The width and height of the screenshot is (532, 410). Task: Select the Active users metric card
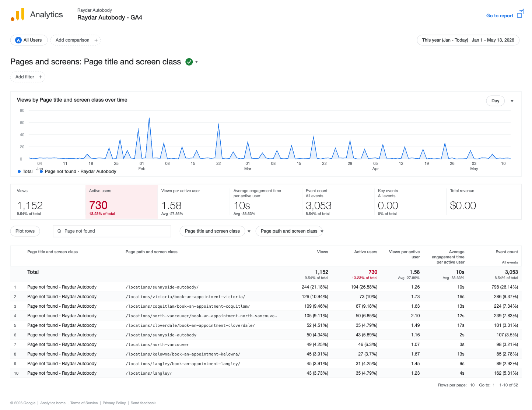122,202
